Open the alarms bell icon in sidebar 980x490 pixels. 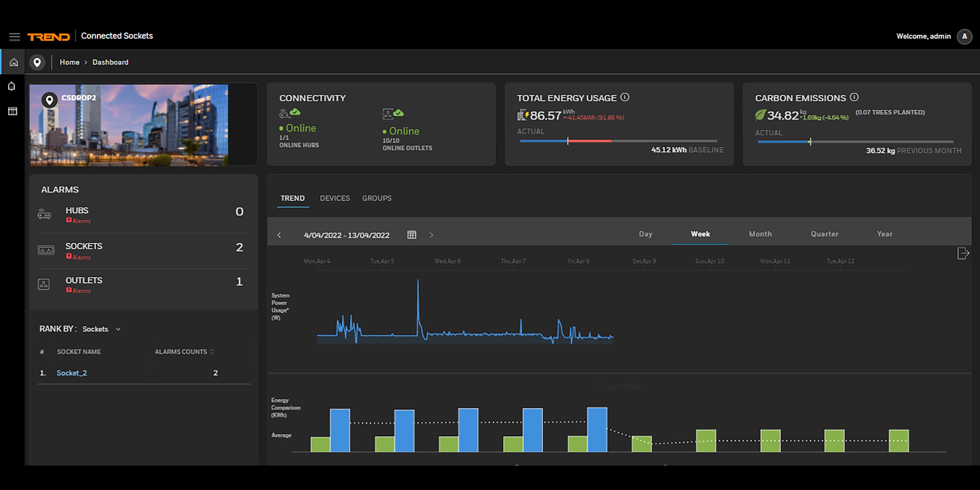pos(12,86)
